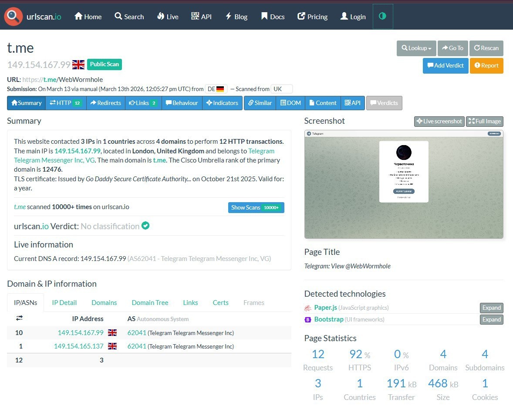Switch to the HTTP tab

[x=66, y=103]
